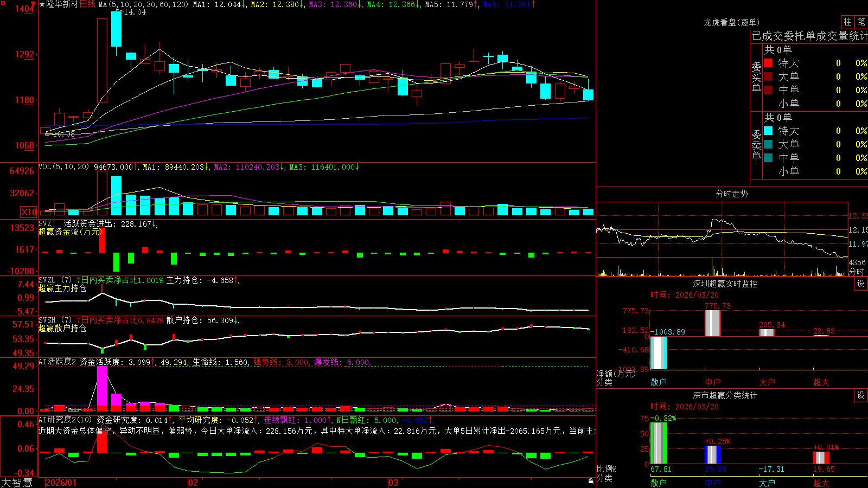Viewport: 868px width, 488px height.
Task: Click the 14.04 high price annotation
Action: [135, 12]
